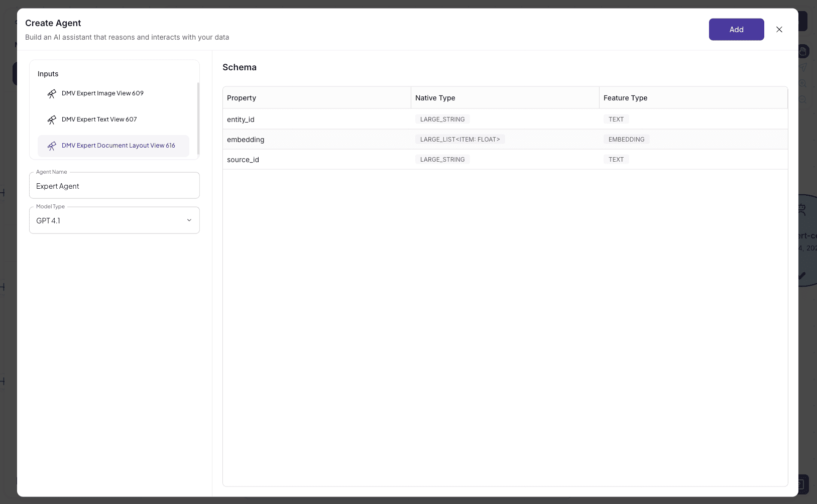This screenshot has width=817, height=504.
Task: Click the embedding property cell
Action: [x=317, y=140]
